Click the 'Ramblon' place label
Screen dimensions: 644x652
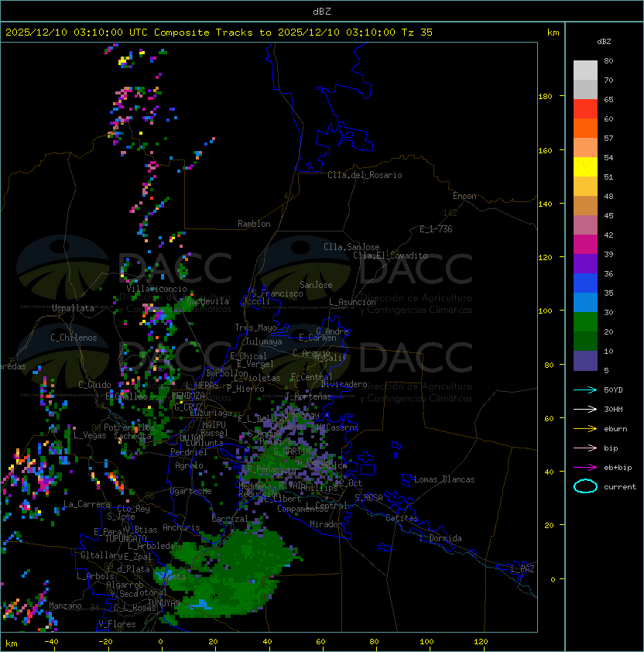[x=254, y=224]
